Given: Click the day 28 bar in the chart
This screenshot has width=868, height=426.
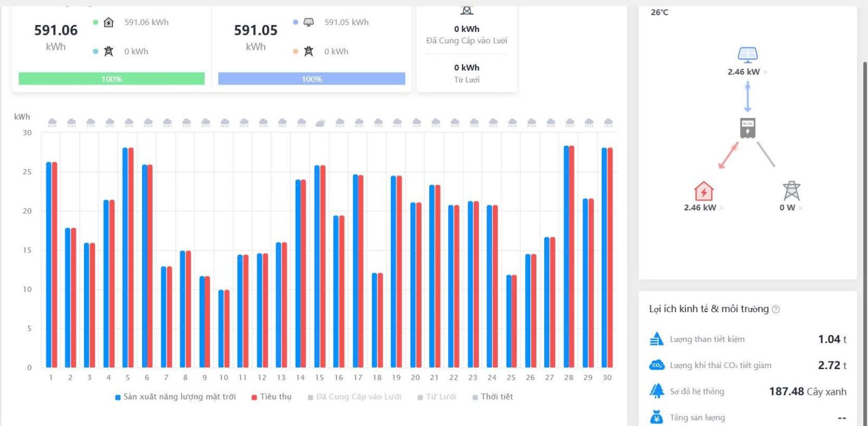Looking at the screenshot, I should (x=569, y=256).
